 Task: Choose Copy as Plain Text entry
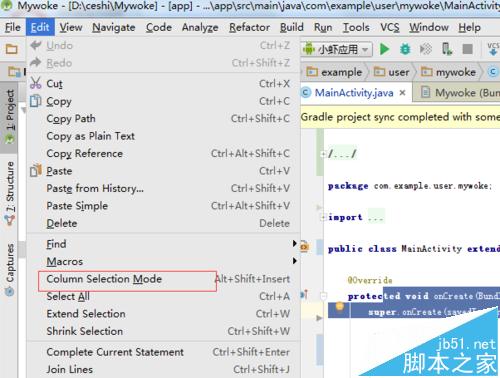[x=163, y=136]
